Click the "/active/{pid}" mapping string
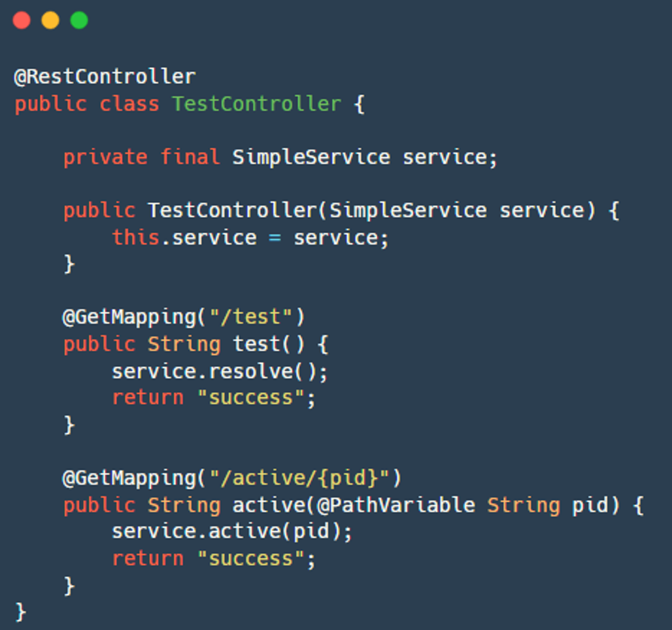The width and height of the screenshot is (672, 630). coord(299,478)
